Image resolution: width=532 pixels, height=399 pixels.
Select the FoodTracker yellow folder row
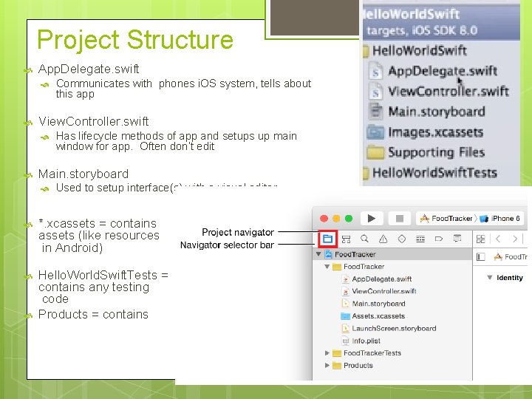(392, 266)
